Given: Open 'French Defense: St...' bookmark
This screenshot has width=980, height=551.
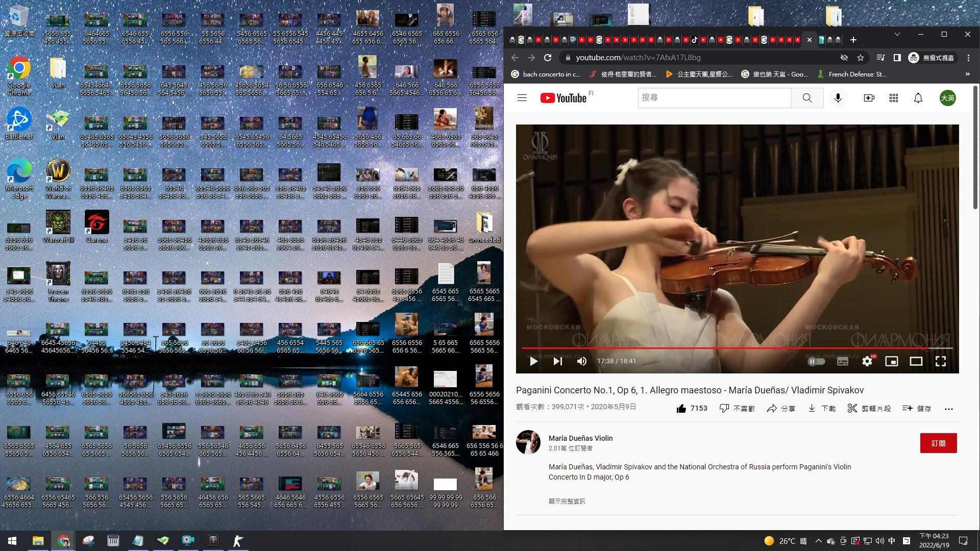Looking at the screenshot, I should tap(852, 74).
